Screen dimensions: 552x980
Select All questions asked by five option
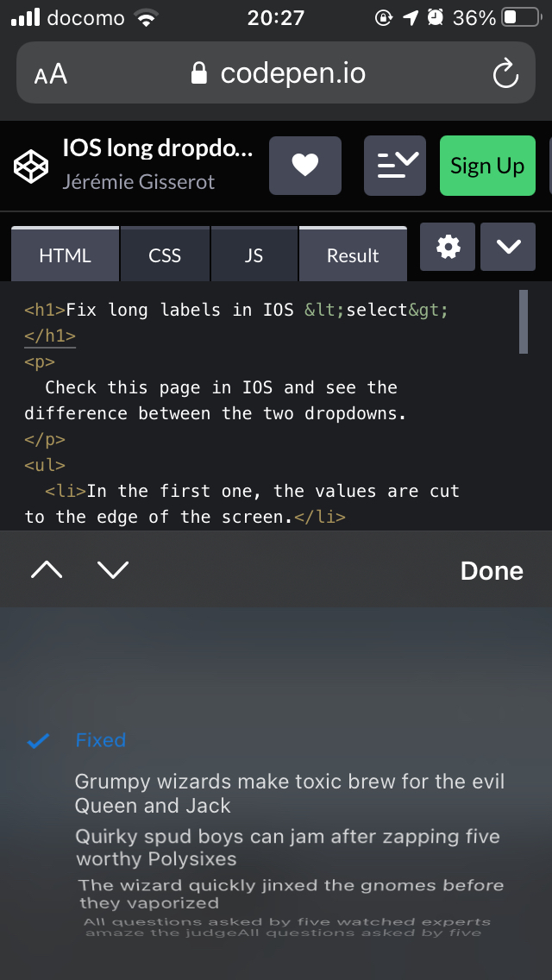click(x=287, y=927)
